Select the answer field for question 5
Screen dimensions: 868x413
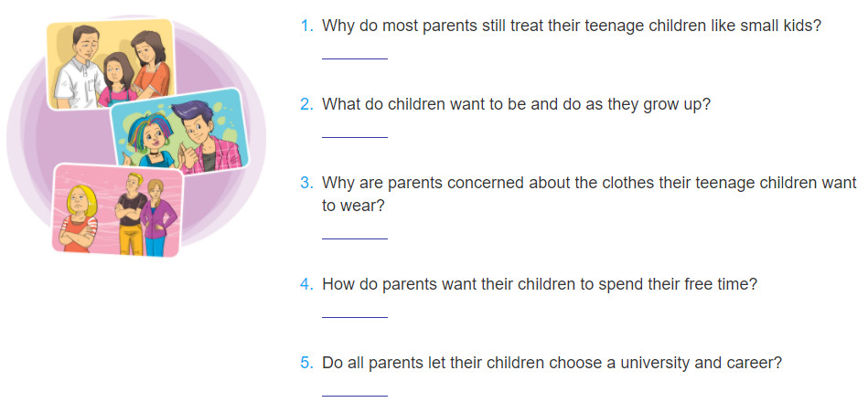click(x=354, y=390)
